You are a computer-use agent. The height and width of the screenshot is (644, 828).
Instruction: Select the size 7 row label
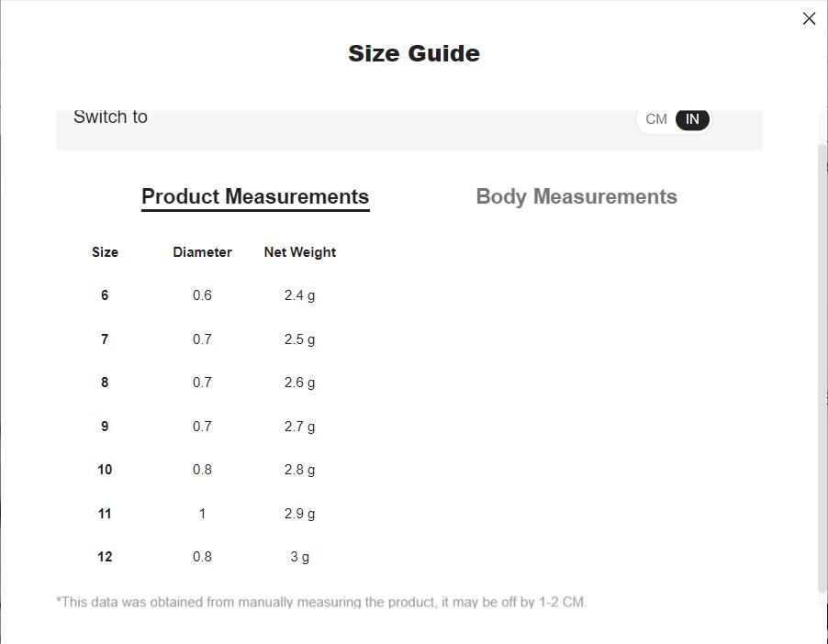click(x=105, y=339)
